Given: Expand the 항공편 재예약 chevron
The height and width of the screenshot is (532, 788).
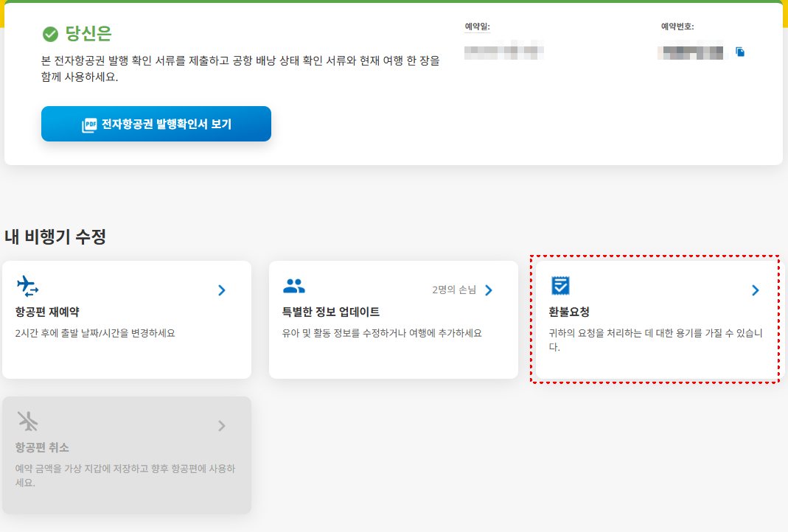Looking at the screenshot, I should coord(222,290).
